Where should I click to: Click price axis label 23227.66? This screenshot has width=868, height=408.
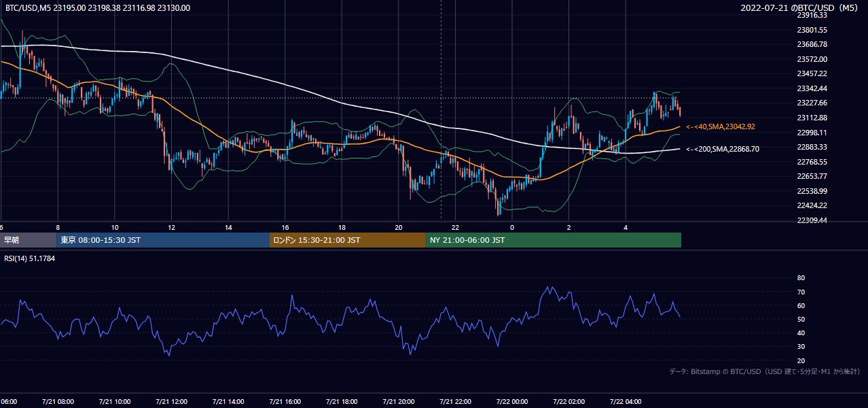(x=812, y=103)
